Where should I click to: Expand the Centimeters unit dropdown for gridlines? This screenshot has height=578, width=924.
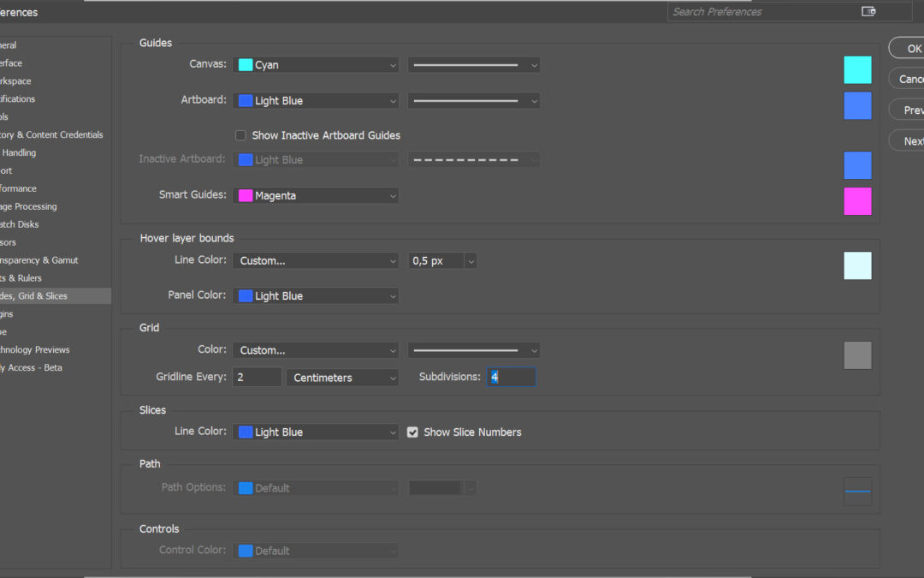342,378
